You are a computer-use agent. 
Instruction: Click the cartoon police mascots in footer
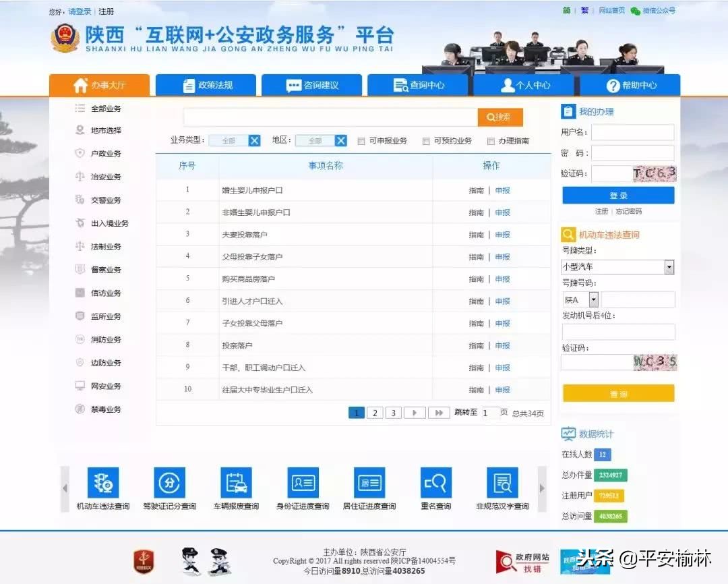click(206, 561)
